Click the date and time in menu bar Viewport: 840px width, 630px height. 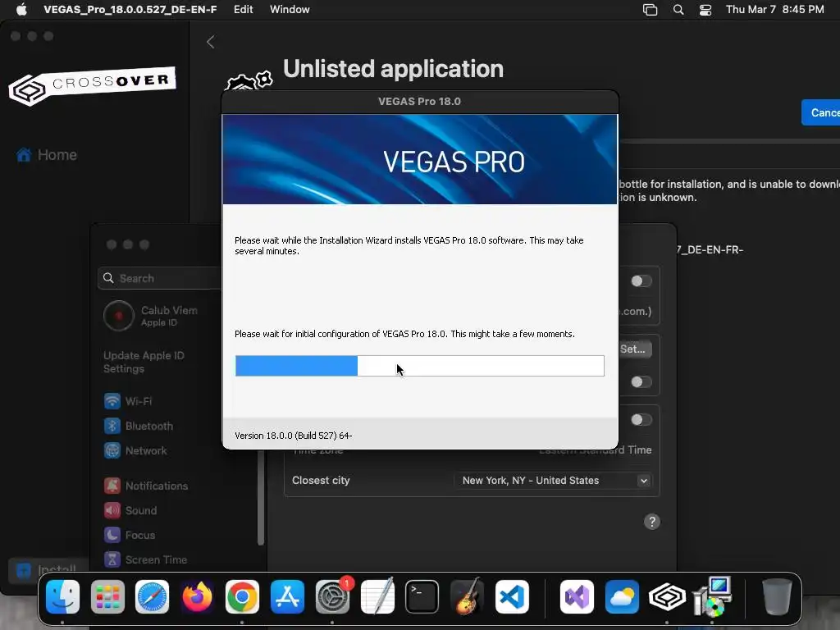coord(774,9)
